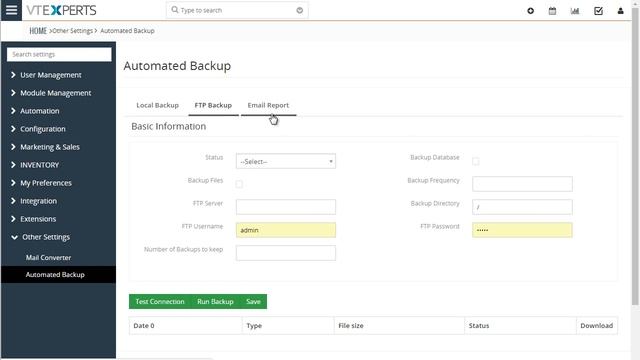The image size is (640, 360).
Task: Click the FTP Username field
Action: [286, 230]
